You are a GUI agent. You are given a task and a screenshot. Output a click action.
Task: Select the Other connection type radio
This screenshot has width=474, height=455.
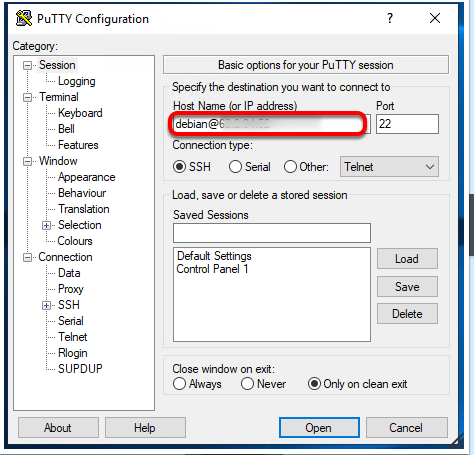[x=290, y=166]
